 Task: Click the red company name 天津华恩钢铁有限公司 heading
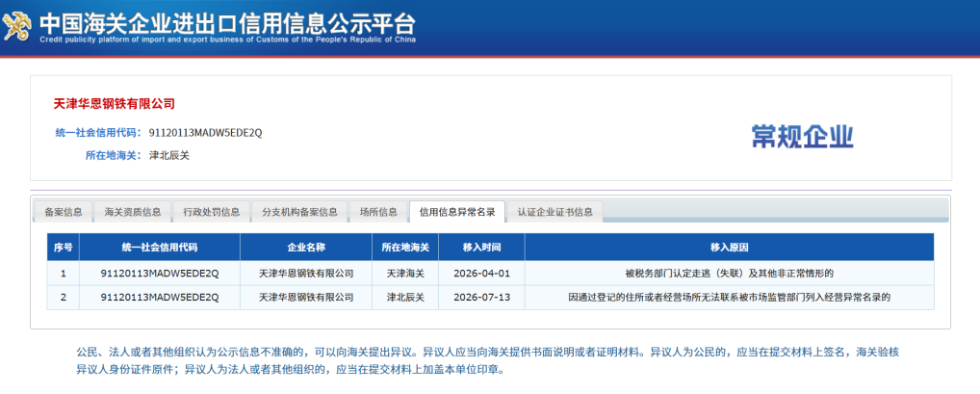115,104
